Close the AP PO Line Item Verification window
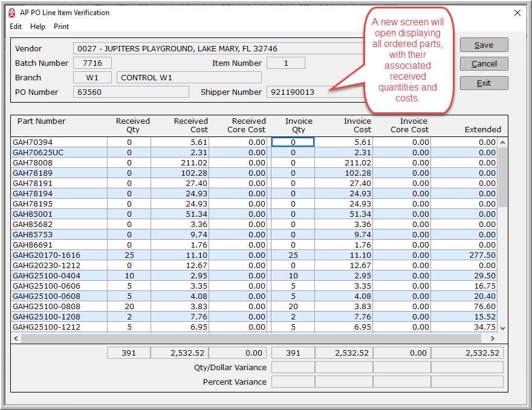The image size is (532, 410). pyautogui.click(x=517, y=13)
